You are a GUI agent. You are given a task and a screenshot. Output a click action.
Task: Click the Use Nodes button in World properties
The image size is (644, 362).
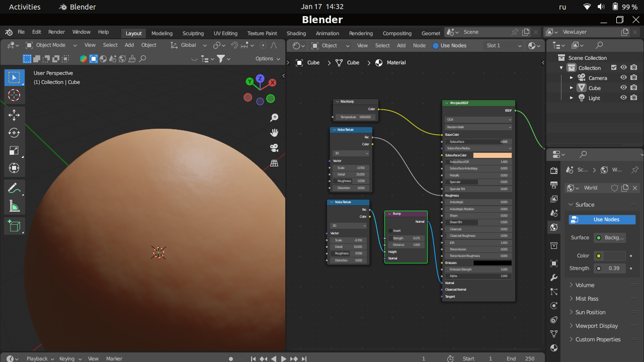602,220
